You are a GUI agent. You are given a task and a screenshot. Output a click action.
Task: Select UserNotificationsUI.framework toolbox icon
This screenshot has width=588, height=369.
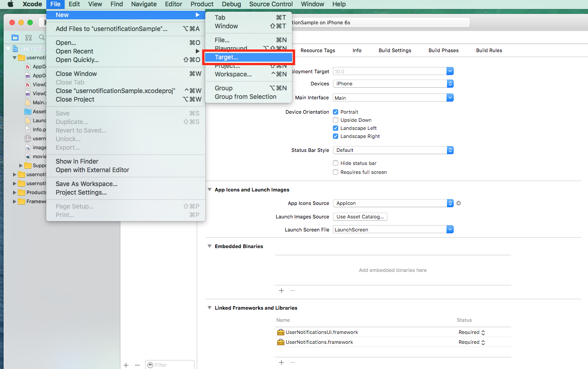pyautogui.click(x=281, y=332)
